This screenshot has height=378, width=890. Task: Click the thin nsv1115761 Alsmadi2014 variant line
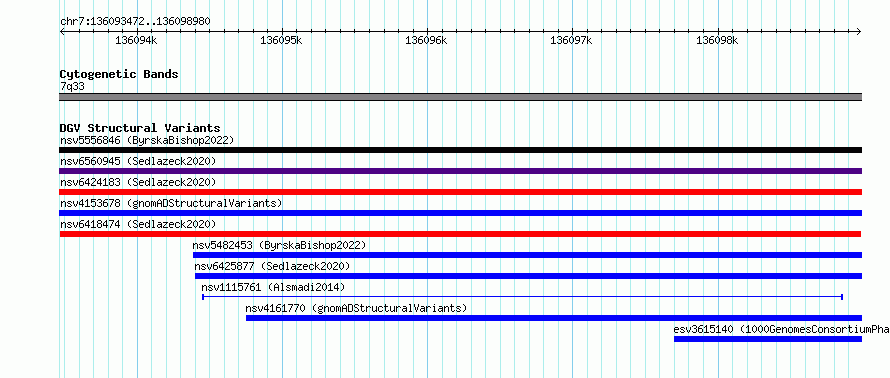click(x=522, y=297)
